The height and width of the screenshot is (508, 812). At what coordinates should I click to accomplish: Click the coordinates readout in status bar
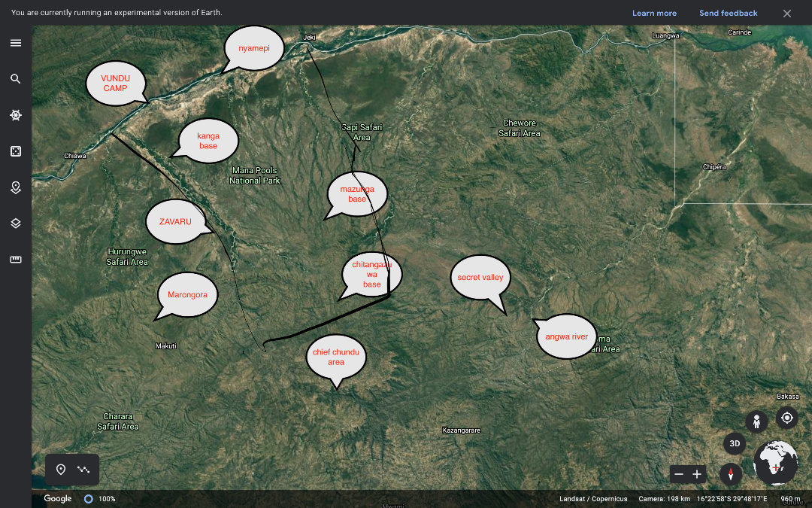click(732, 499)
